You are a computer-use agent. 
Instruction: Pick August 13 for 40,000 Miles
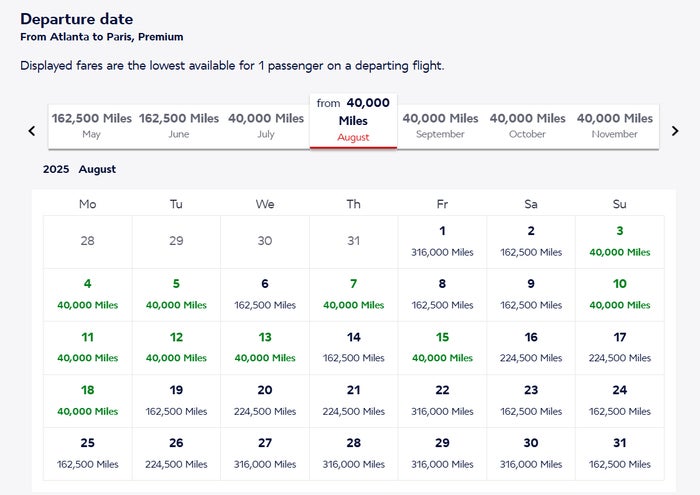click(x=265, y=348)
